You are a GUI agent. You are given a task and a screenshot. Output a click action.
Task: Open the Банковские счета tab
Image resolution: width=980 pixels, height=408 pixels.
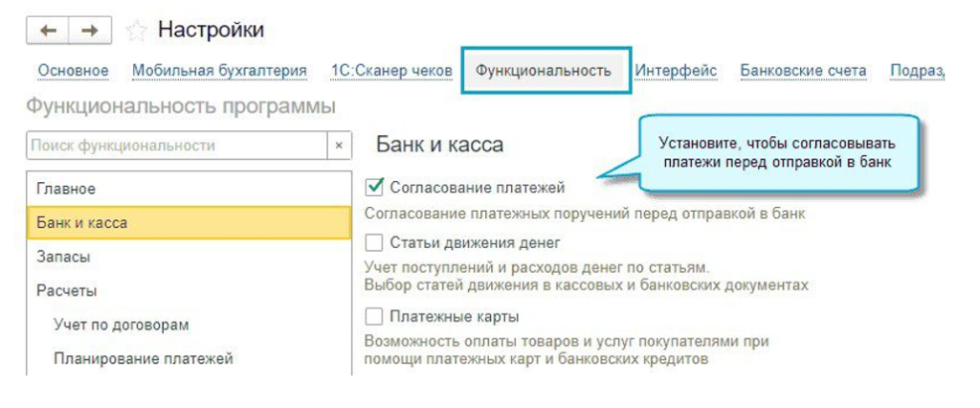803,71
